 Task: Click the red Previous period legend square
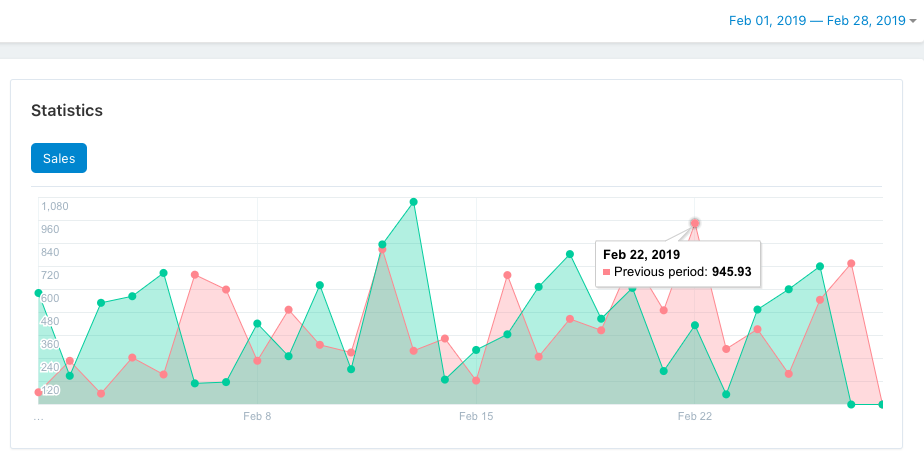coord(606,272)
